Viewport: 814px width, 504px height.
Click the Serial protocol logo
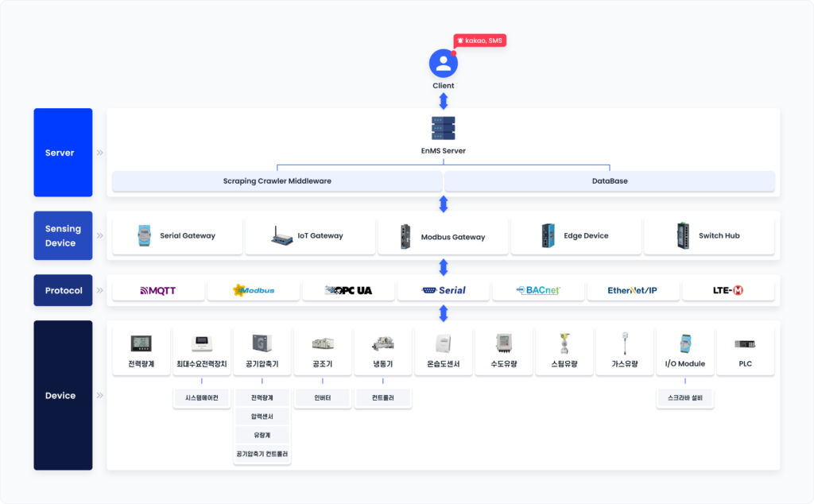pyautogui.click(x=444, y=290)
